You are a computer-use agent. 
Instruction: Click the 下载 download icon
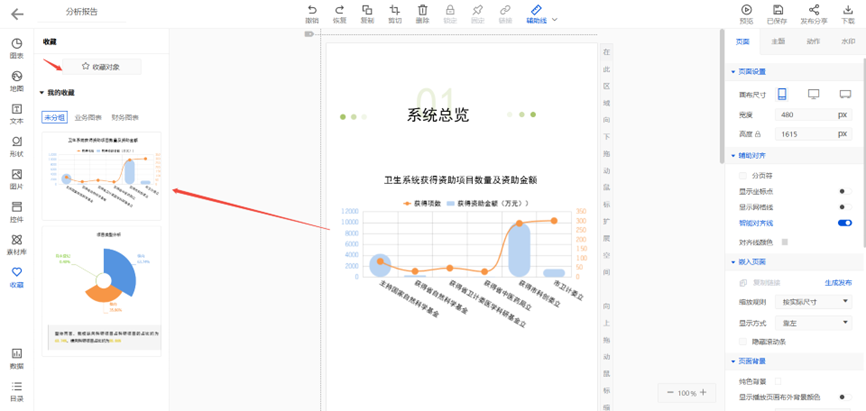click(848, 13)
